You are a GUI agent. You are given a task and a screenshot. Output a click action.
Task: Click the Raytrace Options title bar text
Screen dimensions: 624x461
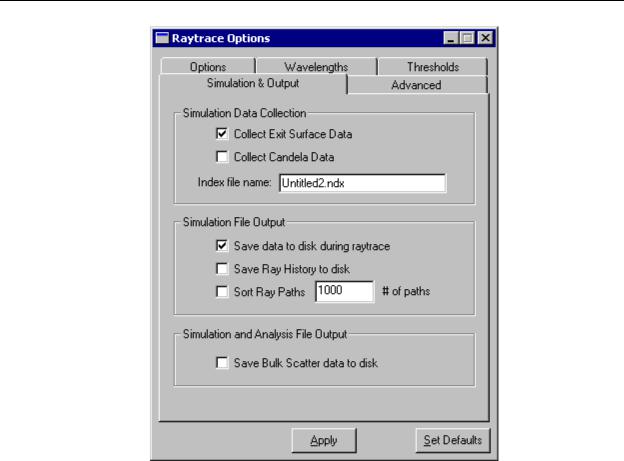click(x=221, y=38)
